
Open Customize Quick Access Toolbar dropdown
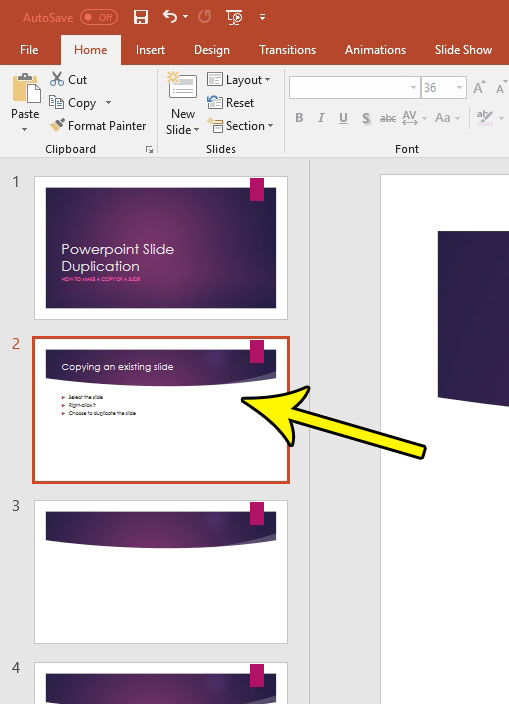pyautogui.click(x=263, y=18)
